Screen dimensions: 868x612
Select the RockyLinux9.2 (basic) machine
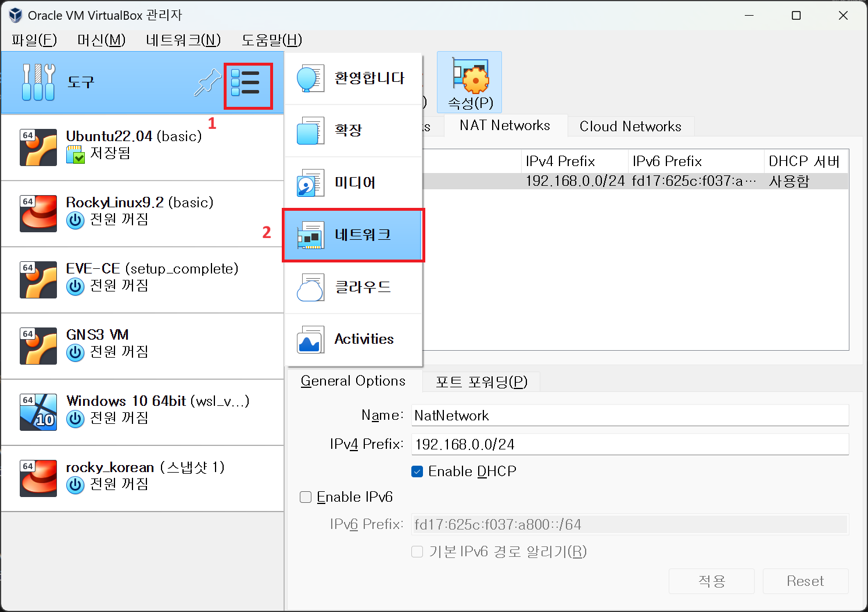pyautogui.click(x=142, y=214)
